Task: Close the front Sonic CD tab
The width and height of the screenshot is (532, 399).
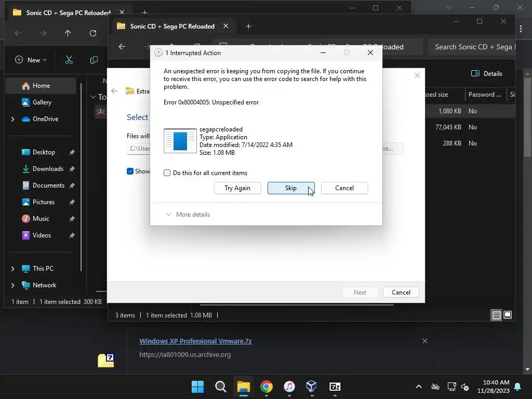Action: pyautogui.click(x=225, y=26)
